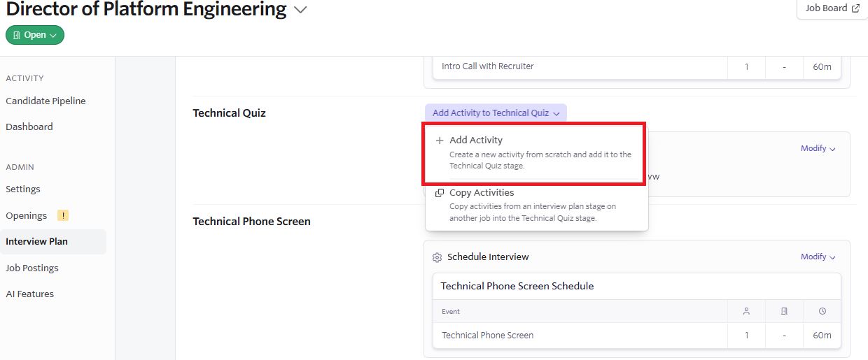Click the external link icon on Job Board
This screenshot has width=868, height=360.
click(855, 8)
